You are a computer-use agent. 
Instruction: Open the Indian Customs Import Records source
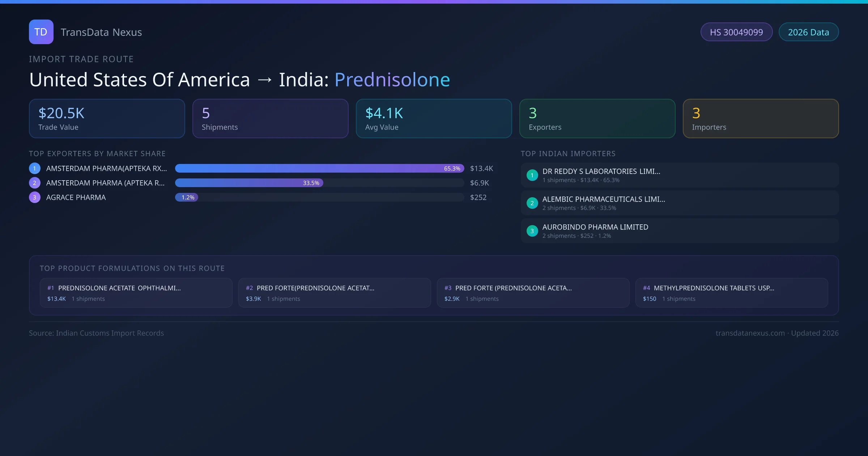96,333
